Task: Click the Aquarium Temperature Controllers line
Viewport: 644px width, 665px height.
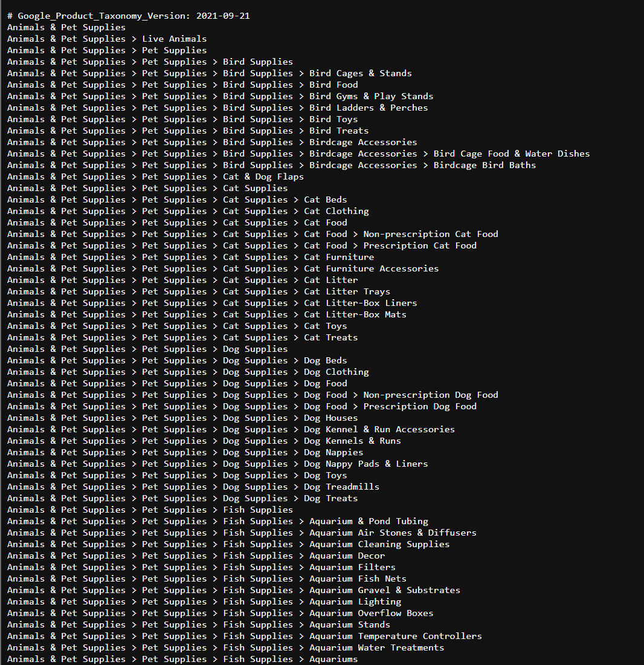Action: 245,636
